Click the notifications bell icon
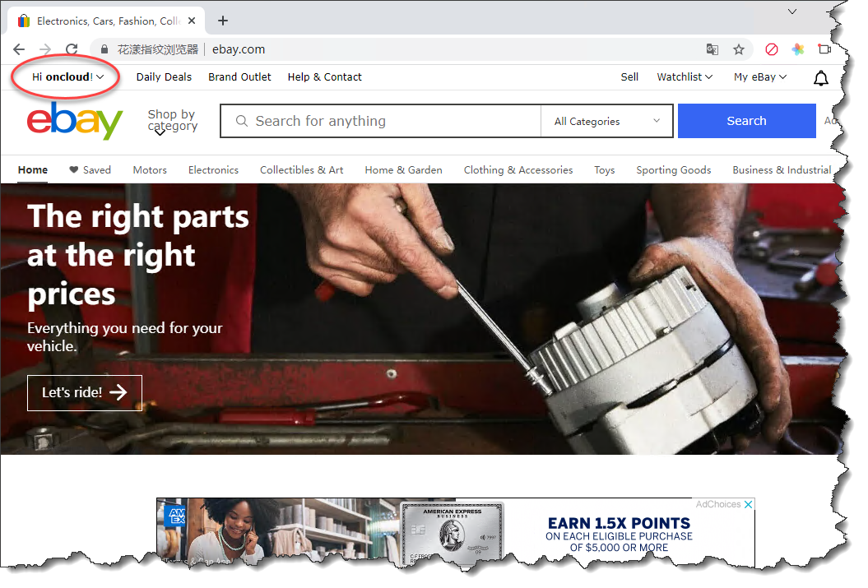 (820, 78)
